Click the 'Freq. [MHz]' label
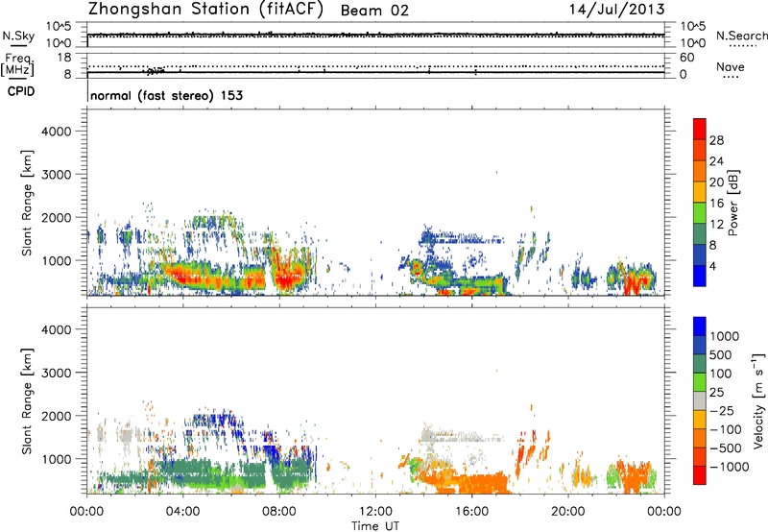This screenshot has width=768, height=532. pyautogui.click(x=17, y=64)
